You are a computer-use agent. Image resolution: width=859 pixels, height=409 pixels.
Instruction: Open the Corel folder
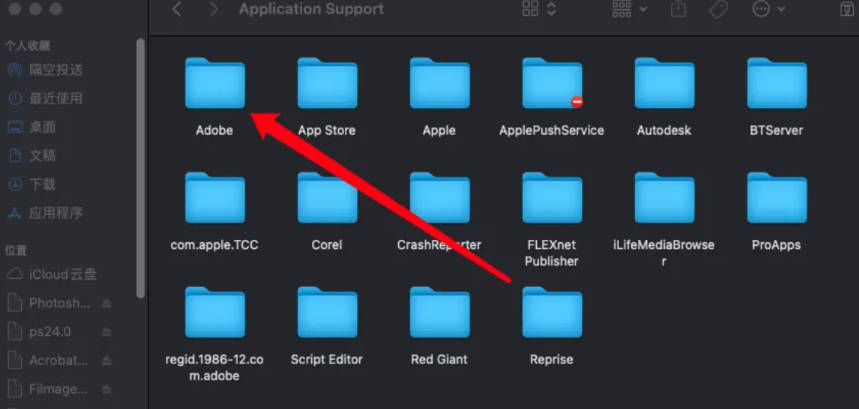point(327,198)
